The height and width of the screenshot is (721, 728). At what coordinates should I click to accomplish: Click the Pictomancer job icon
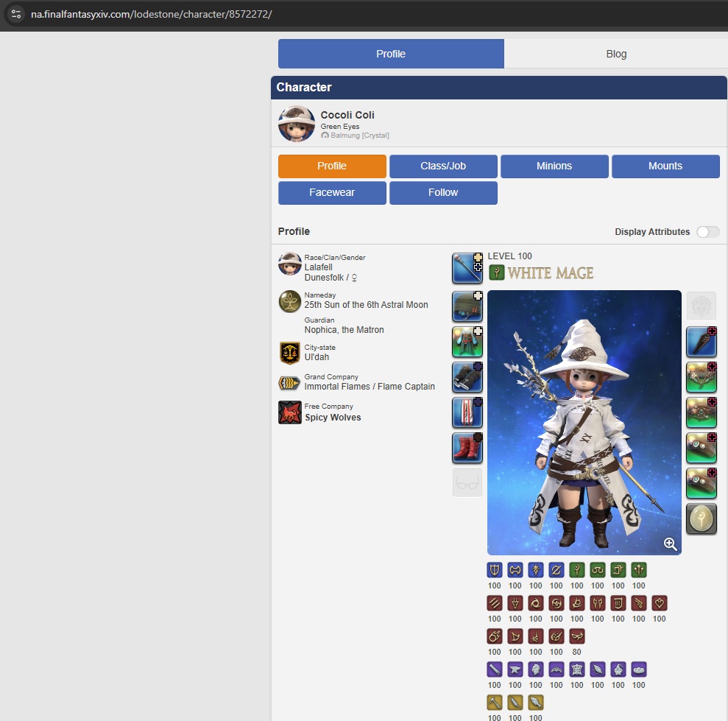tap(556, 636)
